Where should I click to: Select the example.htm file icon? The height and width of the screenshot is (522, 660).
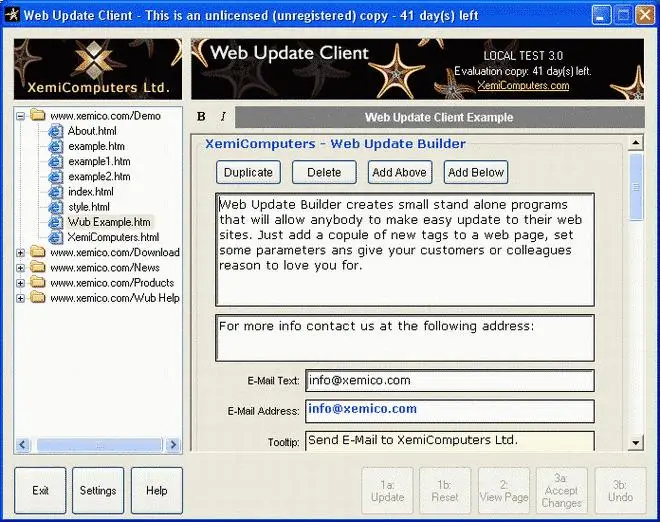[55, 146]
